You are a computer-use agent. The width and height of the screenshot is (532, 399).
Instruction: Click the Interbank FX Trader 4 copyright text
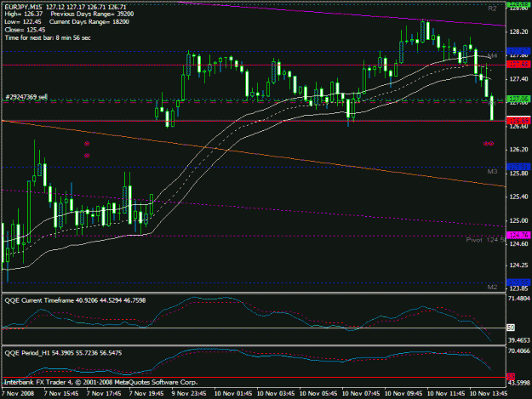click(x=100, y=382)
